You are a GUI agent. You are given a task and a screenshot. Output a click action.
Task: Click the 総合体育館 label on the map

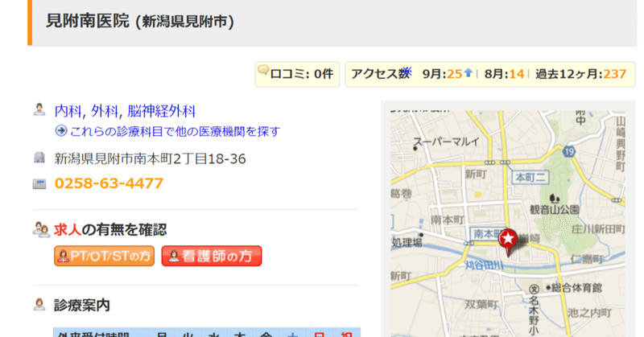click(576, 288)
